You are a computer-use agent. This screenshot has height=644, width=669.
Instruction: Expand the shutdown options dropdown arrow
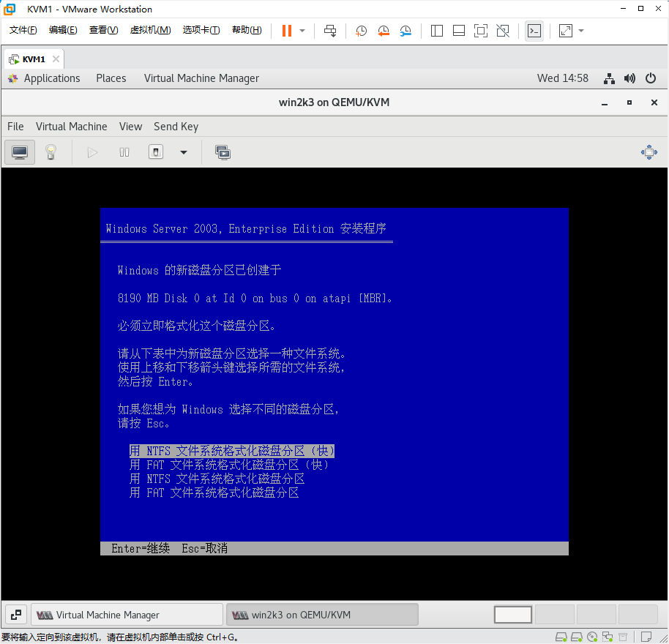point(184,152)
